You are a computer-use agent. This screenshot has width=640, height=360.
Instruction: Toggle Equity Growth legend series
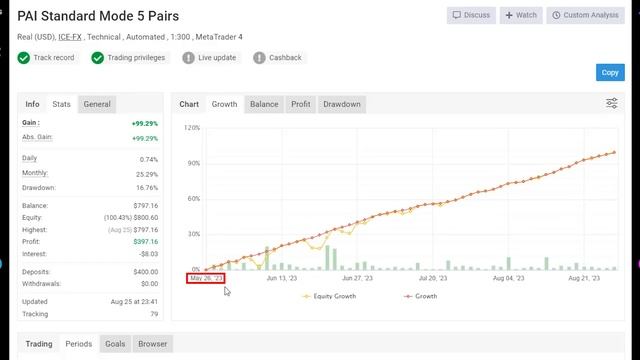[329, 296]
